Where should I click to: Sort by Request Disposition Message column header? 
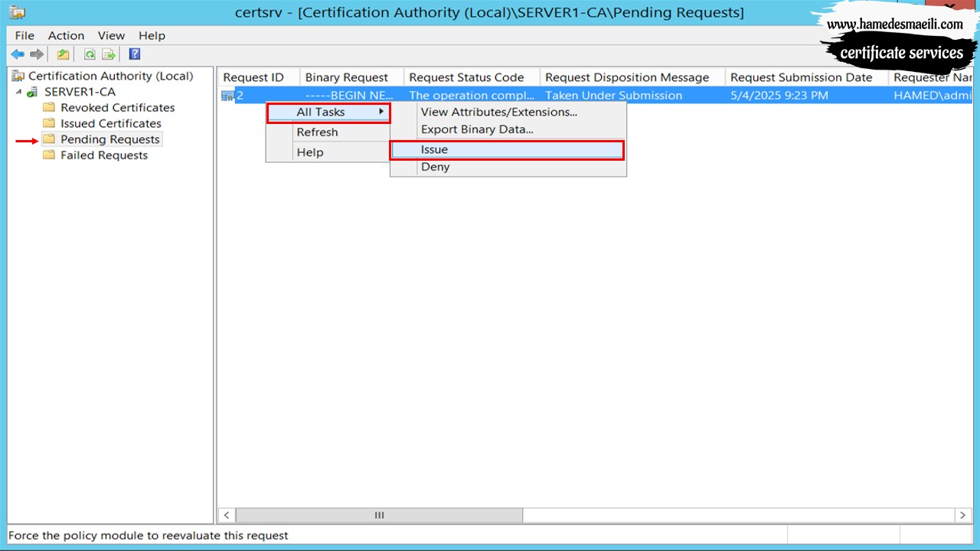click(632, 77)
